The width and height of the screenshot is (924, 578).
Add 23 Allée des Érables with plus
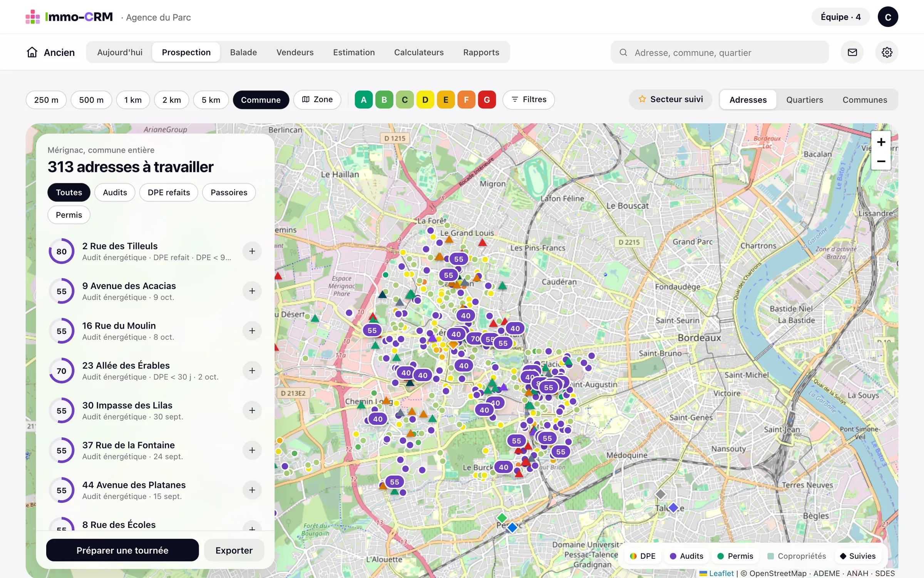pyautogui.click(x=252, y=371)
